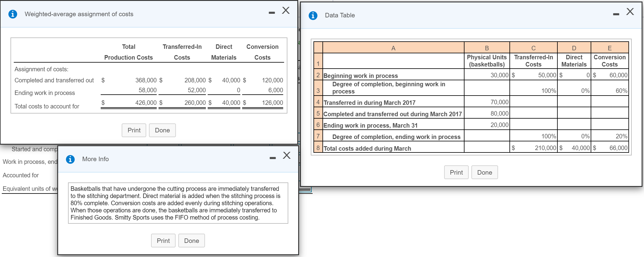Click 'Total costs to account for' label
This screenshot has height=257, width=644.
(x=47, y=106)
